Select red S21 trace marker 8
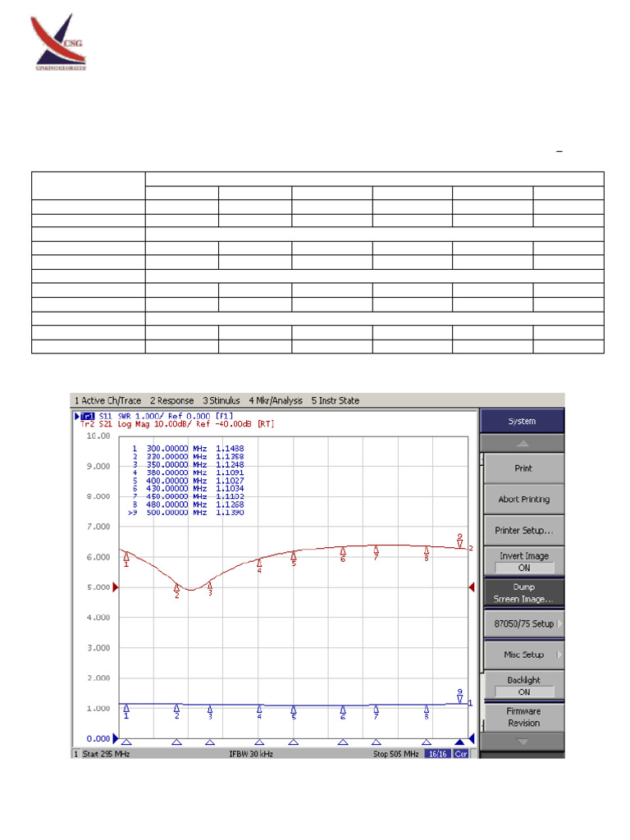Screen dimensions: 630x840 point(427,554)
